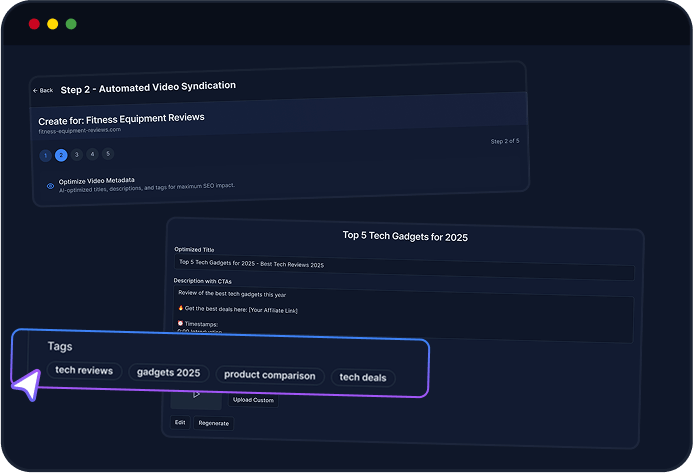This screenshot has width=693, height=473.
Task: Select the highlighted step 2 circle
Action: pyautogui.click(x=61, y=155)
